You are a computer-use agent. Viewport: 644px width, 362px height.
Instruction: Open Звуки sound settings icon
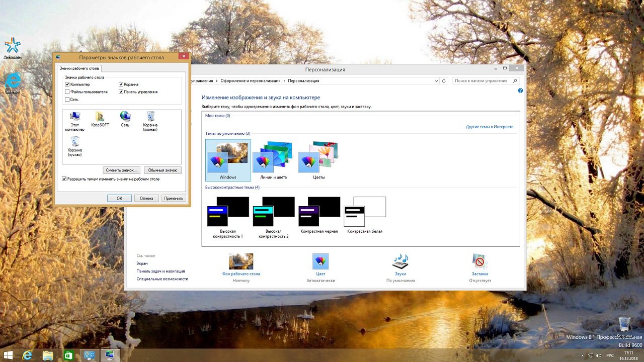coord(400,262)
